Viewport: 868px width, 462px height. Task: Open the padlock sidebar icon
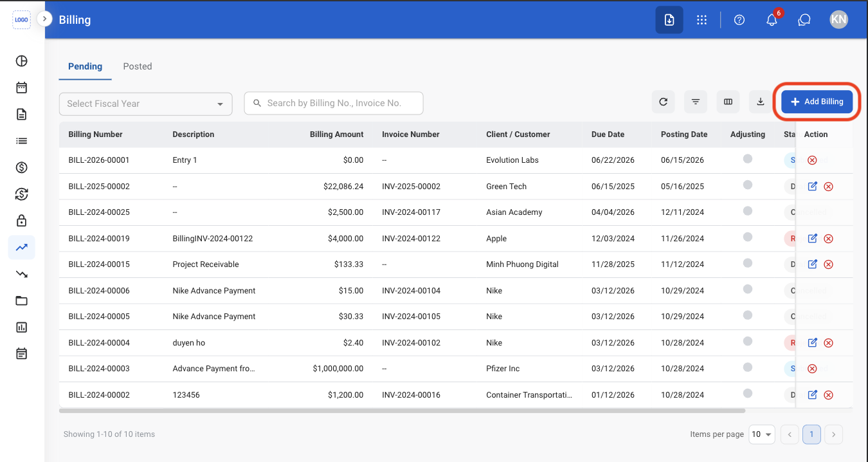(22, 221)
